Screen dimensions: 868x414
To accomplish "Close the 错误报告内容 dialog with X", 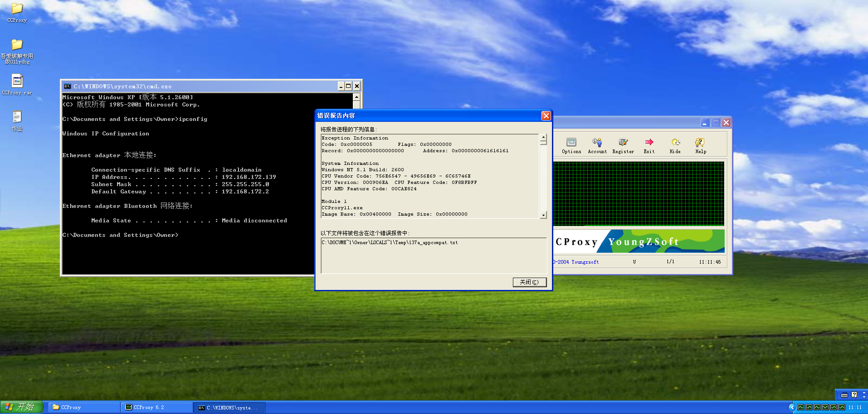I will pyautogui.click(x=546, y=116).
